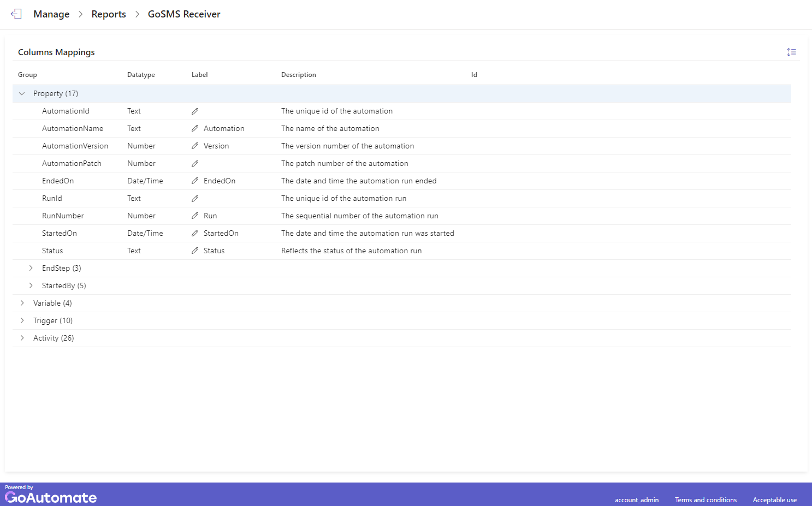Open the Acceptable use link

click(x=774, y=500)
